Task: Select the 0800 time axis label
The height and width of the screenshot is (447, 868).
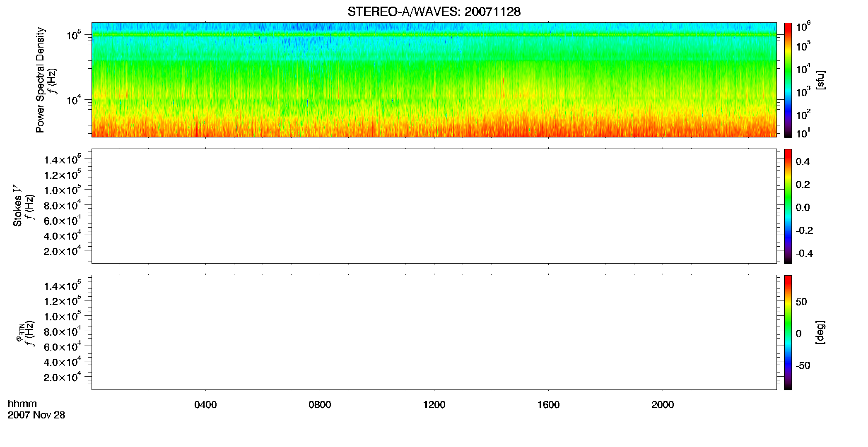Action: (320, 405)
